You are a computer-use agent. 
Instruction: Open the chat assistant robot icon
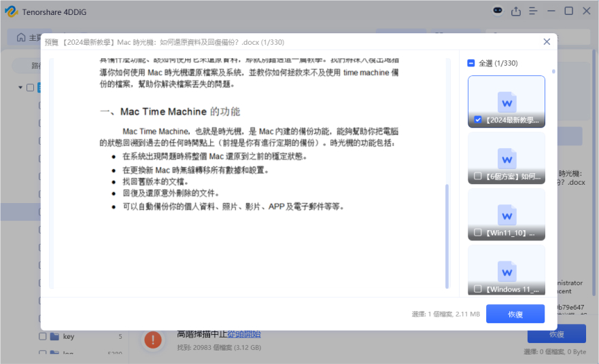[x=498, y=11]
